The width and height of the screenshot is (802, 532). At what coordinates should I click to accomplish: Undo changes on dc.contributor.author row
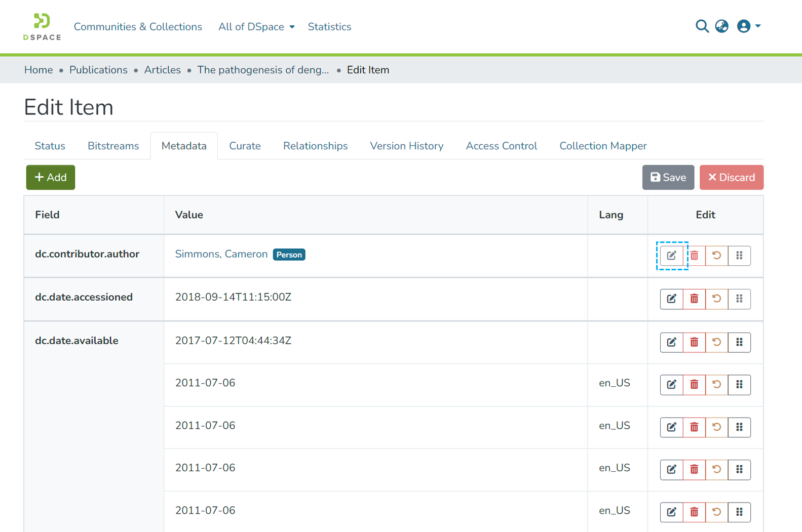point(716,256)
